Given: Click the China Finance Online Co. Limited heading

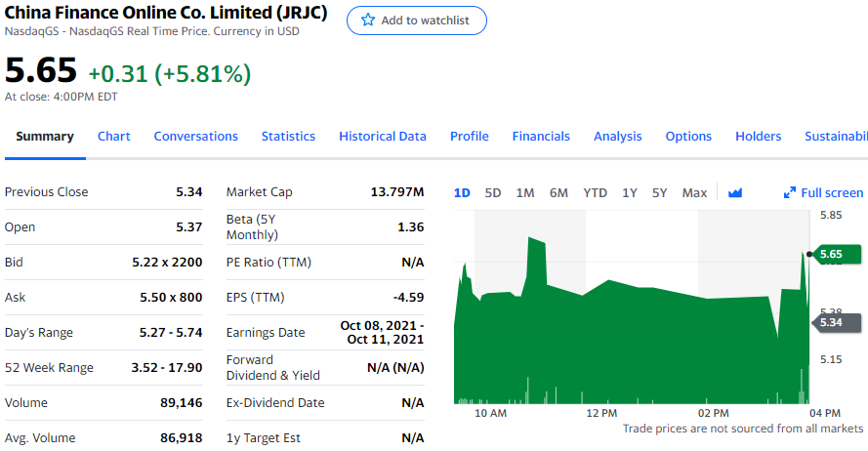Looking at the screenshot, I should pyautogui.click(x=166, y=12).
